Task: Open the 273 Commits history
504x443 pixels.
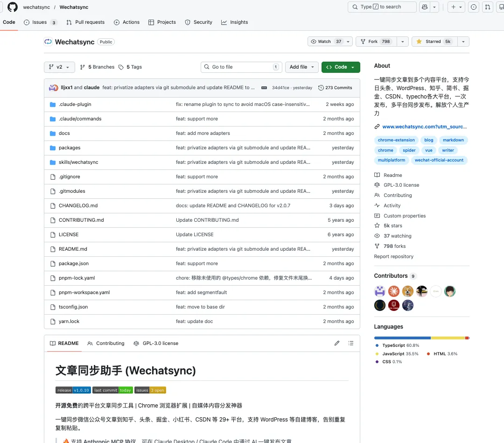Action: [x=335, y=88]
